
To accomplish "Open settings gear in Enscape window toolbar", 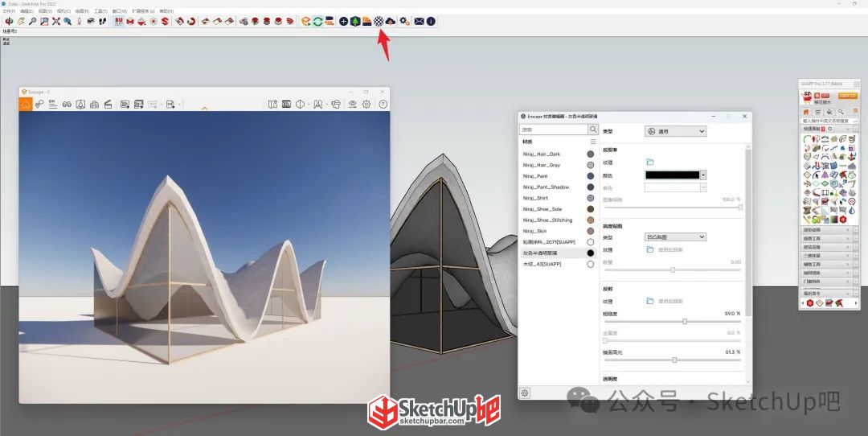I will [366, 104].
